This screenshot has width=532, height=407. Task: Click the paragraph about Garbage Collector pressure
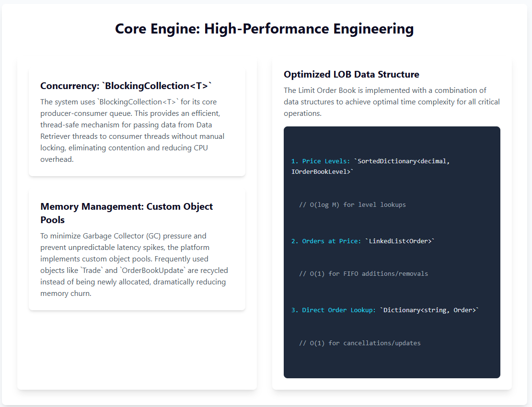[134, 265]
